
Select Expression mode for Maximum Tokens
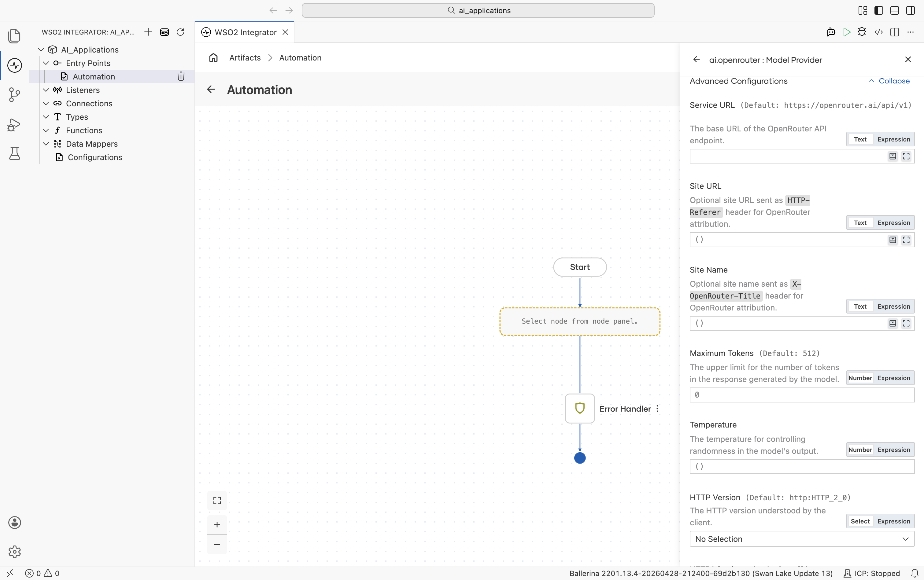click(x=894, y=378)
